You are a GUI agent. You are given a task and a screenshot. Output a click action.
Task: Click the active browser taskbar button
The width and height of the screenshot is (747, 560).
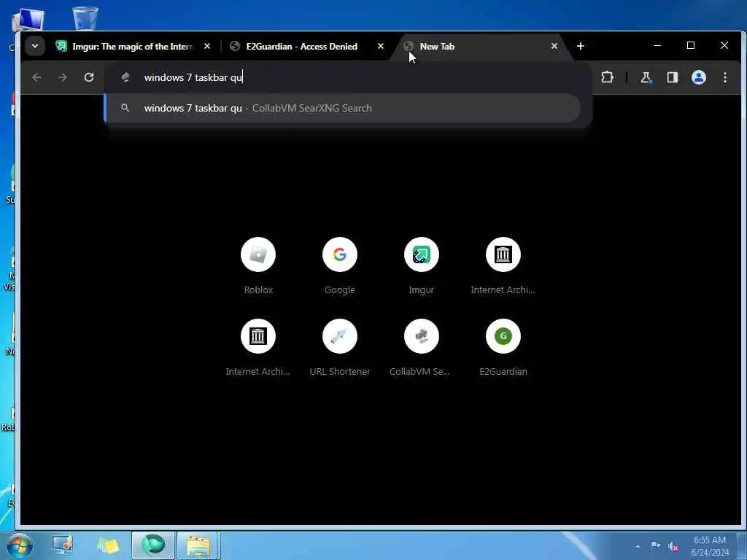pyautogui.click(x=153, y=545)
